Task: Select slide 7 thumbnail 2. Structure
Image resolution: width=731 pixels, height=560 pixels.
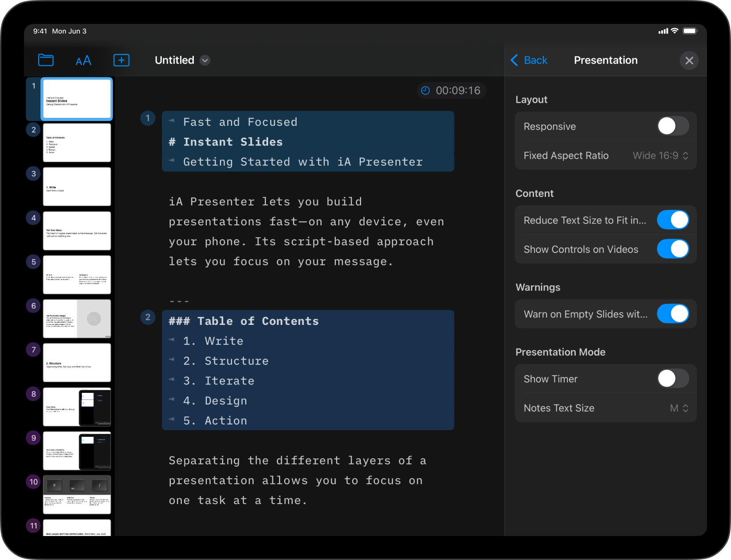Action: pyautogui.click(x=77, y=363)
